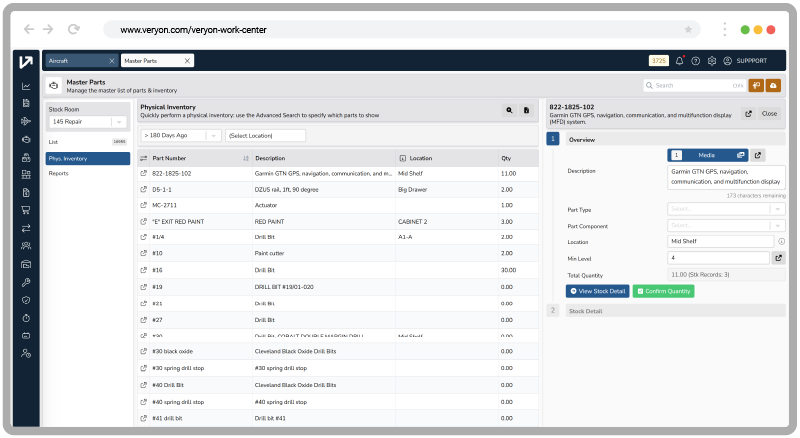This screenshot has height=438, width=800.
Task: Open the engine parts sidebar icon
Action: pos(26,139)
